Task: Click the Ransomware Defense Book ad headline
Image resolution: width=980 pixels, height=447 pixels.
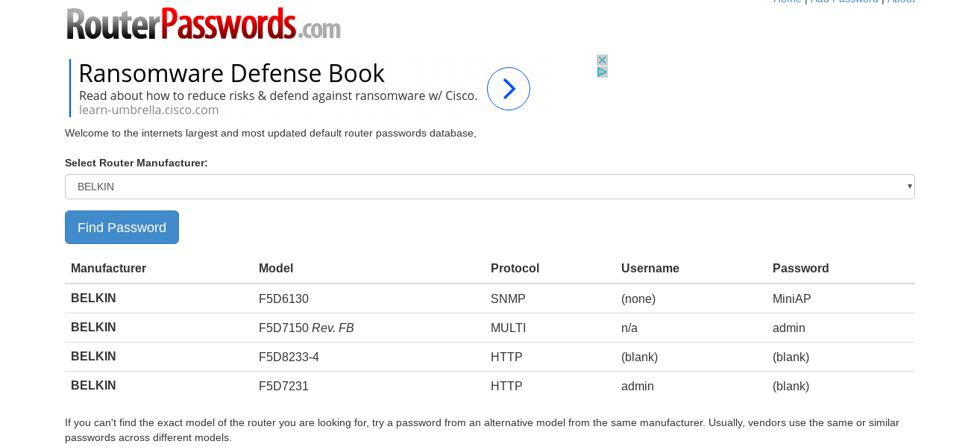Action: point(231,73)
